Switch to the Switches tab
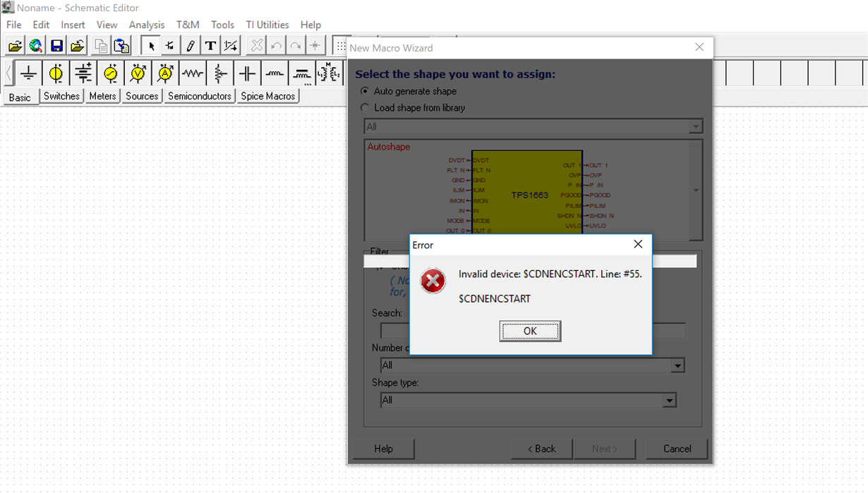The image size is (868, 493). click(x=61, y=96)
